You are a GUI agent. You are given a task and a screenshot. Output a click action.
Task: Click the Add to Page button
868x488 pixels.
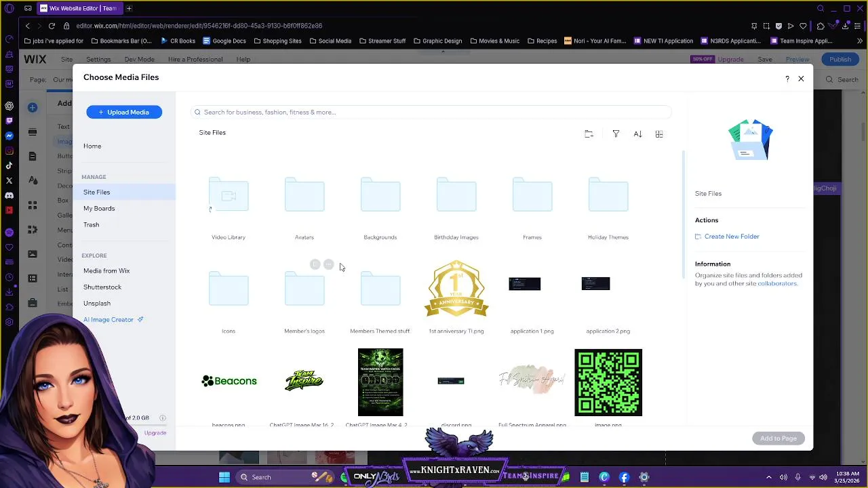click(x=778, y=439)
